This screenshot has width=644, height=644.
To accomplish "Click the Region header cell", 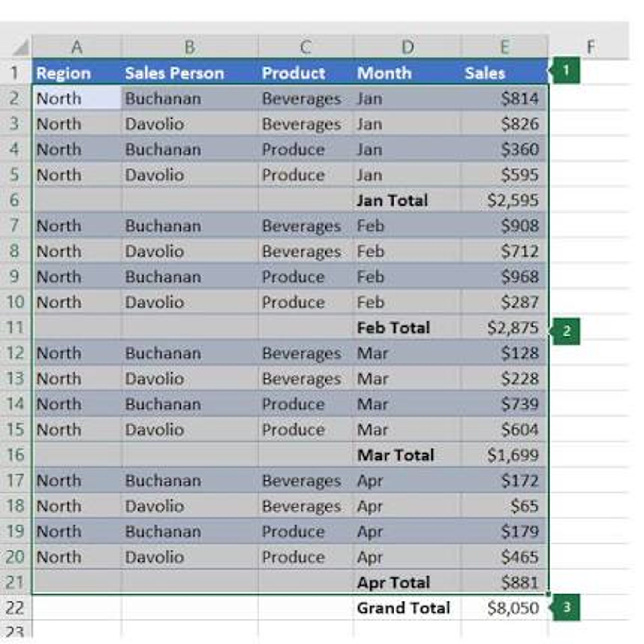I will (x=77, y=72).
